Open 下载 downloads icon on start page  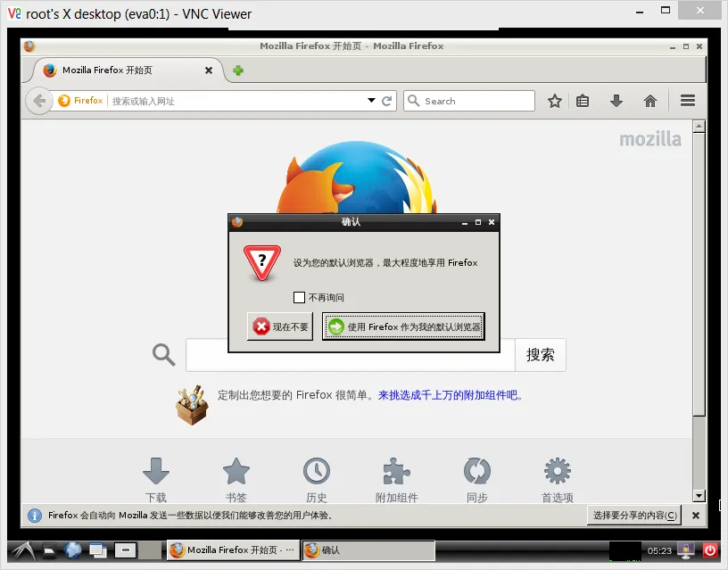pos(156,471)
